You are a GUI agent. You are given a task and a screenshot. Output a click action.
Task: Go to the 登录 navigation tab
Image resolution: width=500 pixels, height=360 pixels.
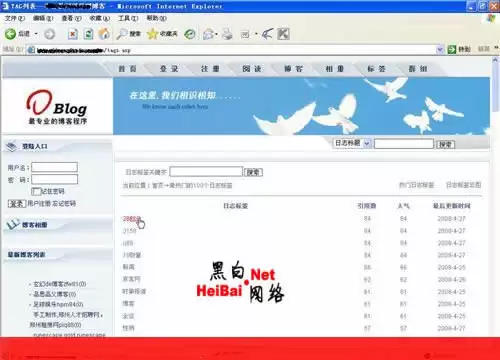pos(169,69)
